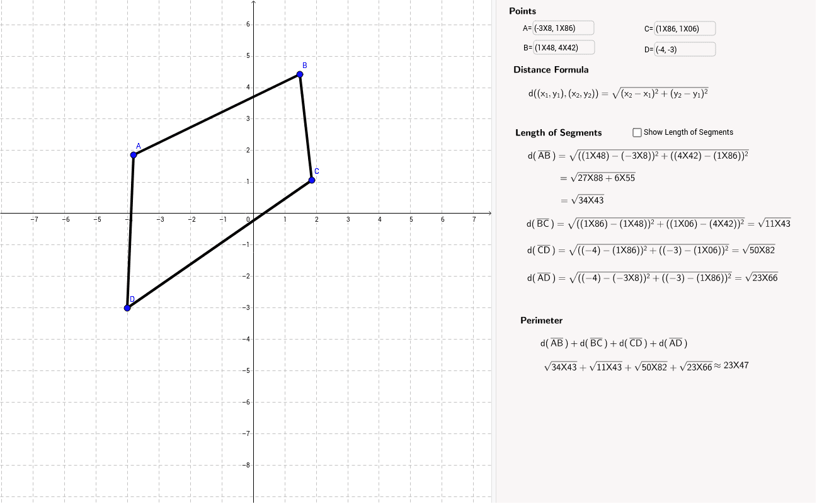Click the 'Show Length of Segments' label text
Viewport: 817px width, 504px height.
pyautogui.click(x=688, y=132)
